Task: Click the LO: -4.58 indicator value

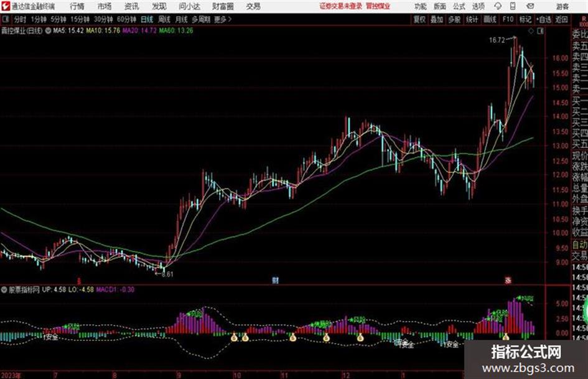Action: click(81, 289)
